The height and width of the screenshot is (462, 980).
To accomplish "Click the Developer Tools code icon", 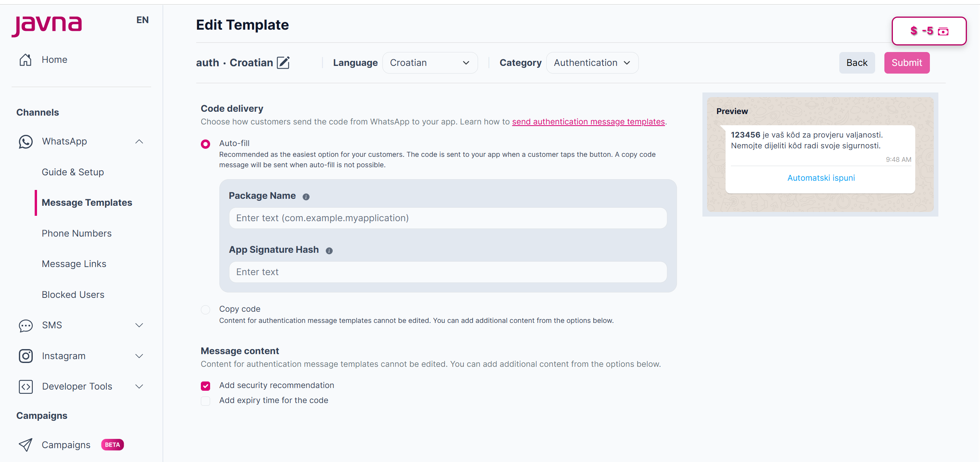I will (25, 386).
